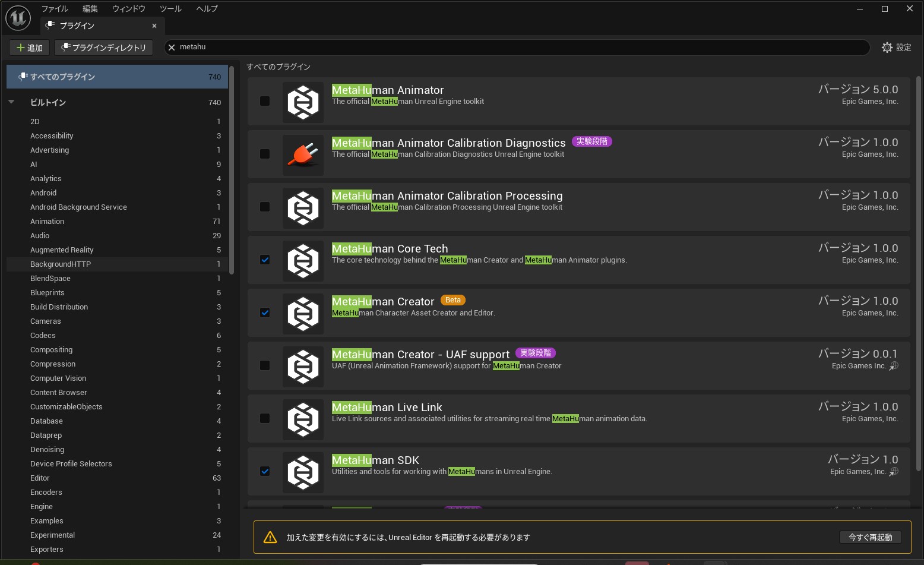Click the MetaHuman Live Link plugin icon
This screenshot has height=565, width=924.
303,419
